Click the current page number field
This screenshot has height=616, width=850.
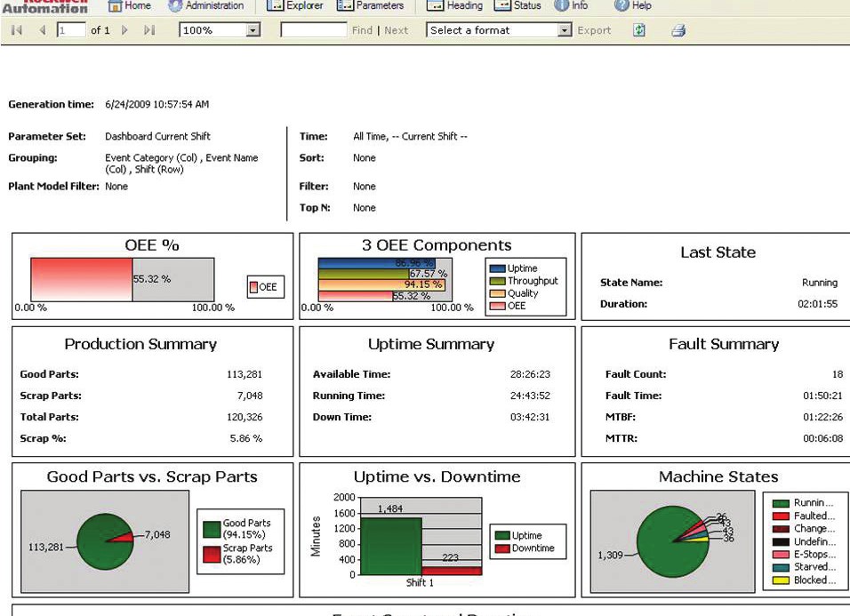point(71,30)
